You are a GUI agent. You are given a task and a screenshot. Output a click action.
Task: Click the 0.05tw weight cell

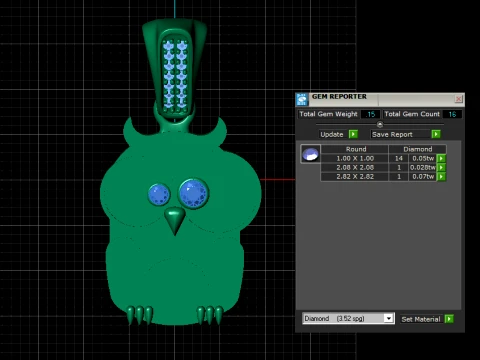[x=423, y=158]
